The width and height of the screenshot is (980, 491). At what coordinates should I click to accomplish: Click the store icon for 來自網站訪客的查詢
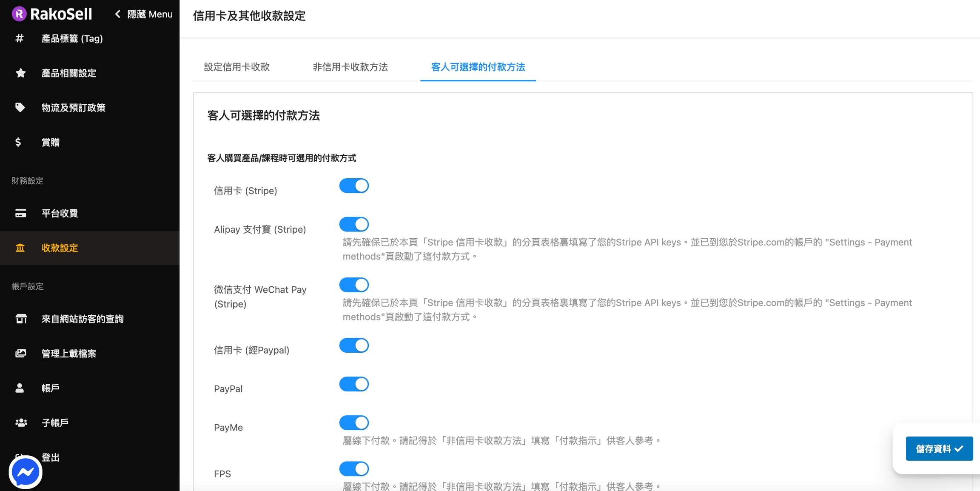[21, 319]
